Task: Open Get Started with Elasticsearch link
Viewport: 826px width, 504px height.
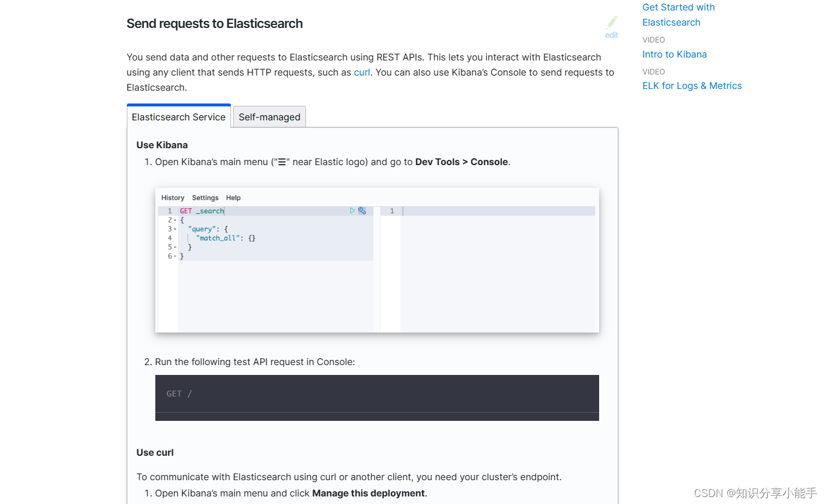Action: pos(678,15)
